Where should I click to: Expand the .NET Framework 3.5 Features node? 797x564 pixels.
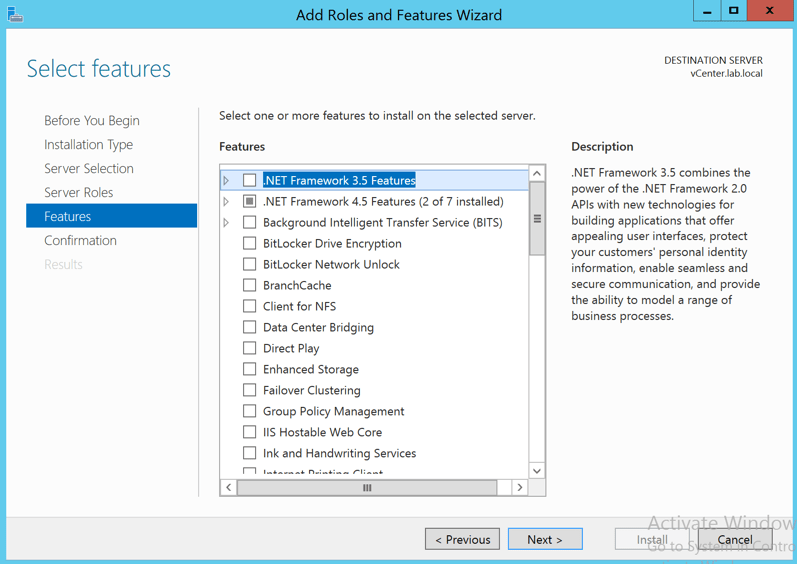point(227,181)
